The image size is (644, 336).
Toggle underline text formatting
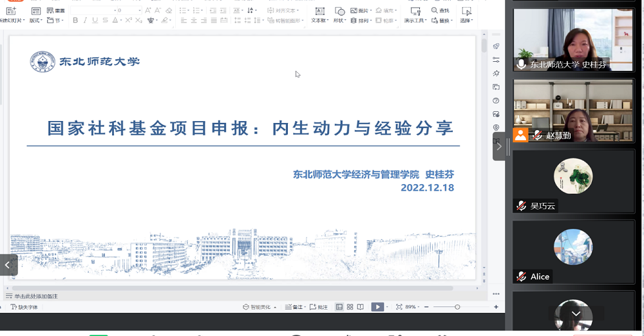pyautogui.click(x=95, y=21)
